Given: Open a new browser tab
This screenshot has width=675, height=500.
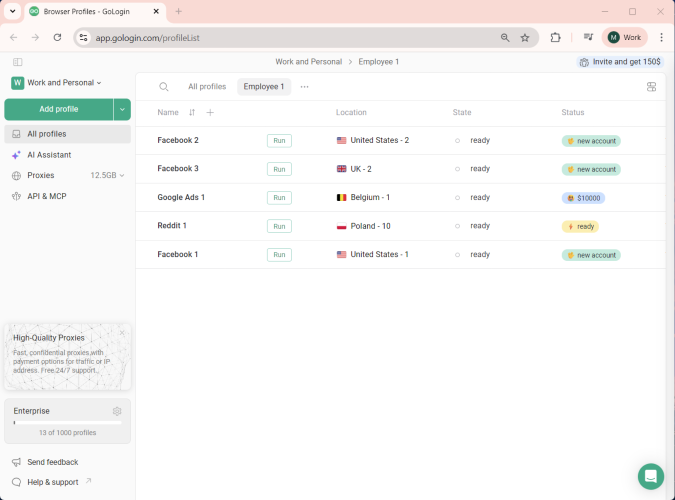Looking at the screenshot, I should point(178,12).
